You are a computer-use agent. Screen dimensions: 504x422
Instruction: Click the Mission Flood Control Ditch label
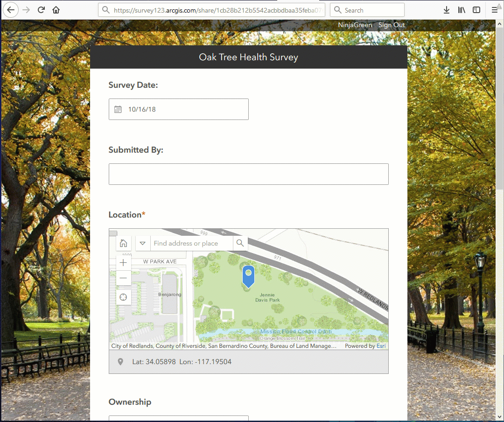pyautogui.click(x=296, y=331)
